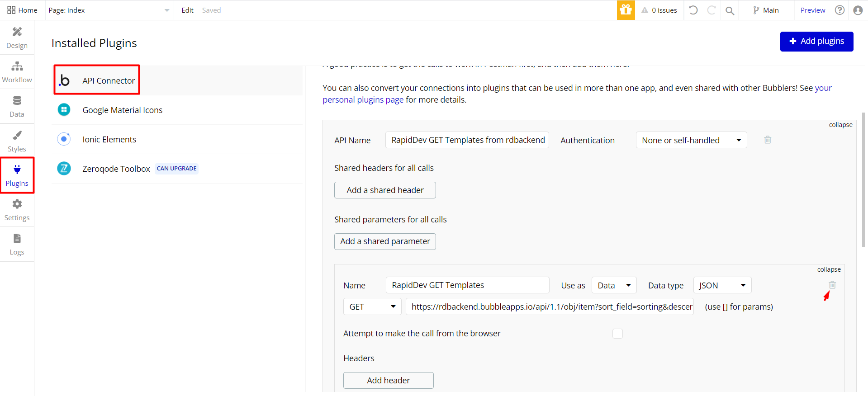Image resolution: width=868 pixels, height=396 pixels.
Task: Click 'Add a shared parameter' button
Action: [x=385, y=241]
